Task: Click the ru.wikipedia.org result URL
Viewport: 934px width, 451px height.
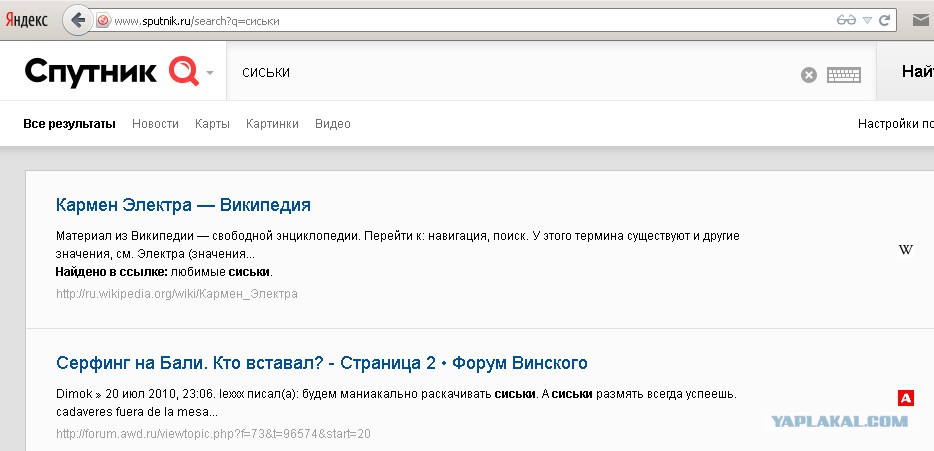Action: (x=177, y=294)
